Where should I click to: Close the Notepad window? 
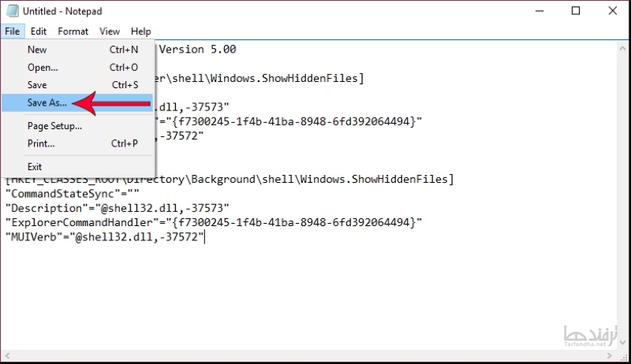coord(613,11)
